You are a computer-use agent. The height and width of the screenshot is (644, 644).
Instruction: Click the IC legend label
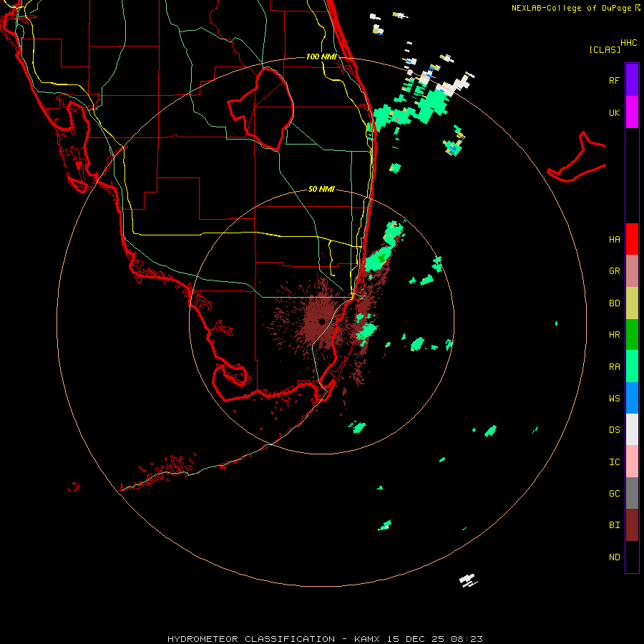(614, 462)
